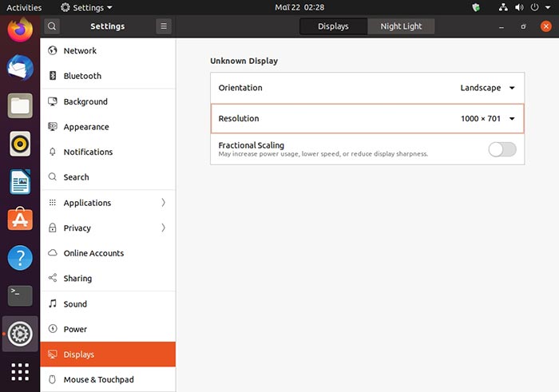This screenshot has width=559, height=392.
Task: Click the Sharing icon in sidebar
Action: (x=53, y=278)
